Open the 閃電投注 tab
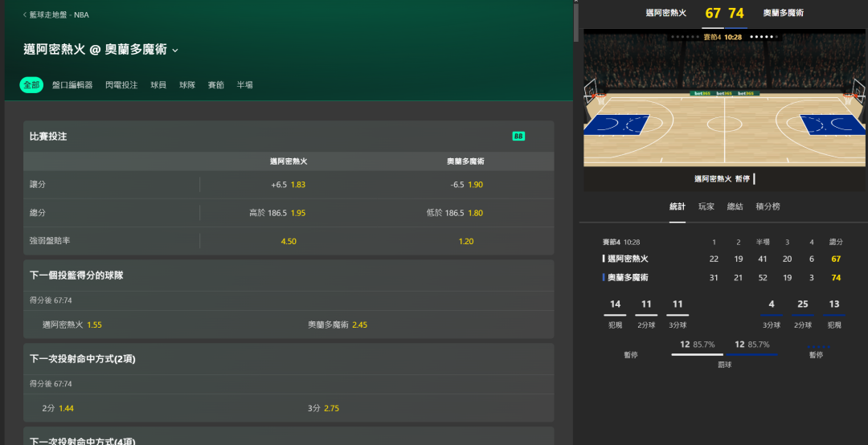The image size is (868, 445). (x=121, y=84)
